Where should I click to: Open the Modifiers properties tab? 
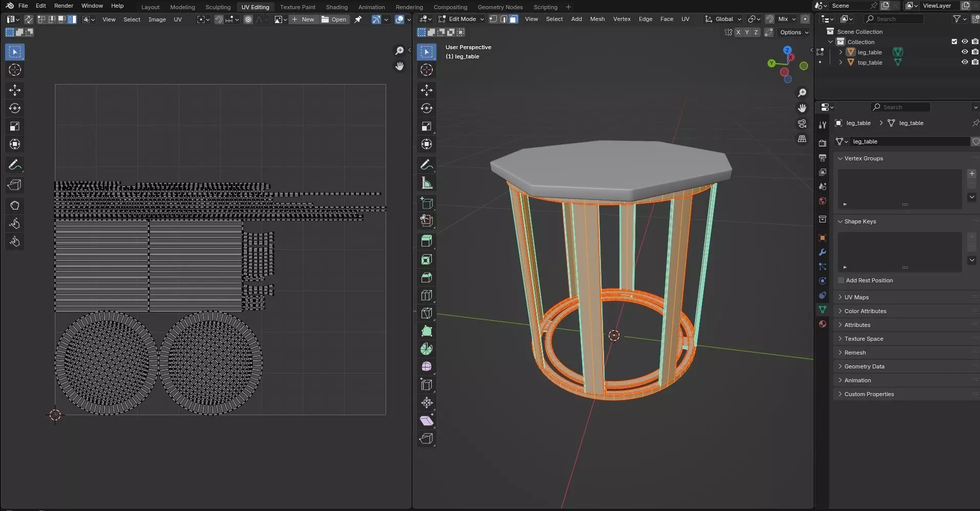click(823, 252)
